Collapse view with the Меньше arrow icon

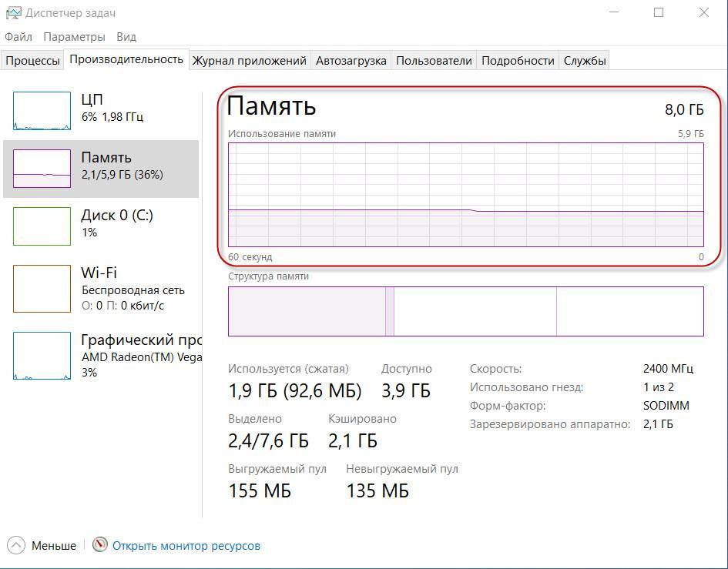point(17,545)
